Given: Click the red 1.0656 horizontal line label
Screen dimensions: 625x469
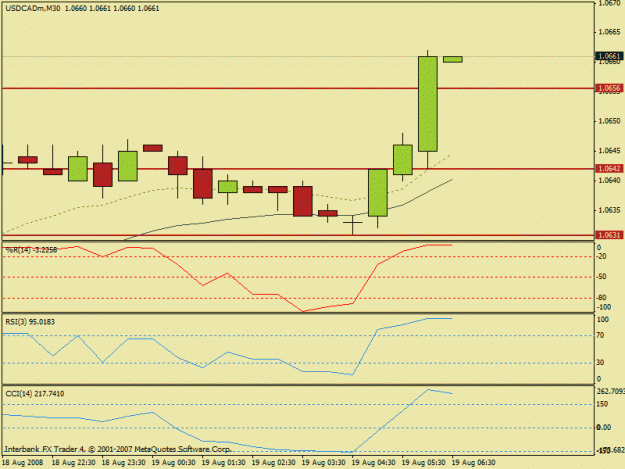Looking at the screenshot, I should pos(609,88).
